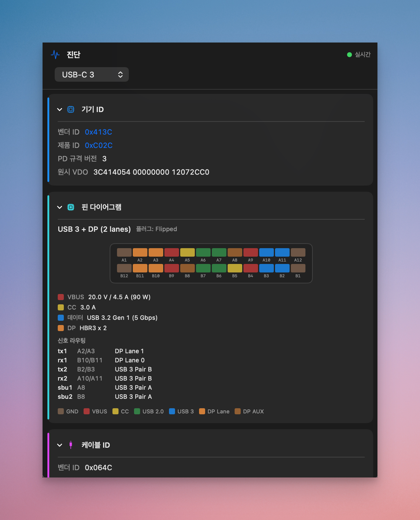Select pin B2 swatch

(282, 268)
